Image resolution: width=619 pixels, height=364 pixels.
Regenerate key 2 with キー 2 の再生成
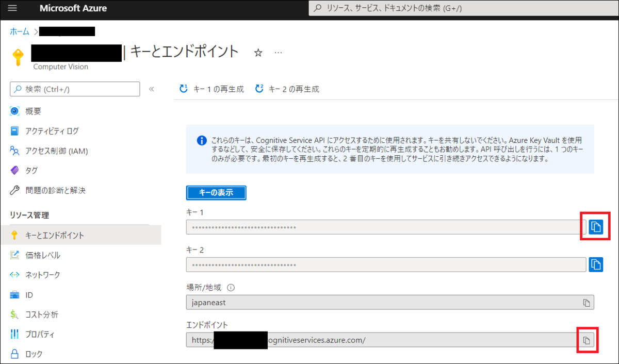pyautogui.click(x=287, y=89)
